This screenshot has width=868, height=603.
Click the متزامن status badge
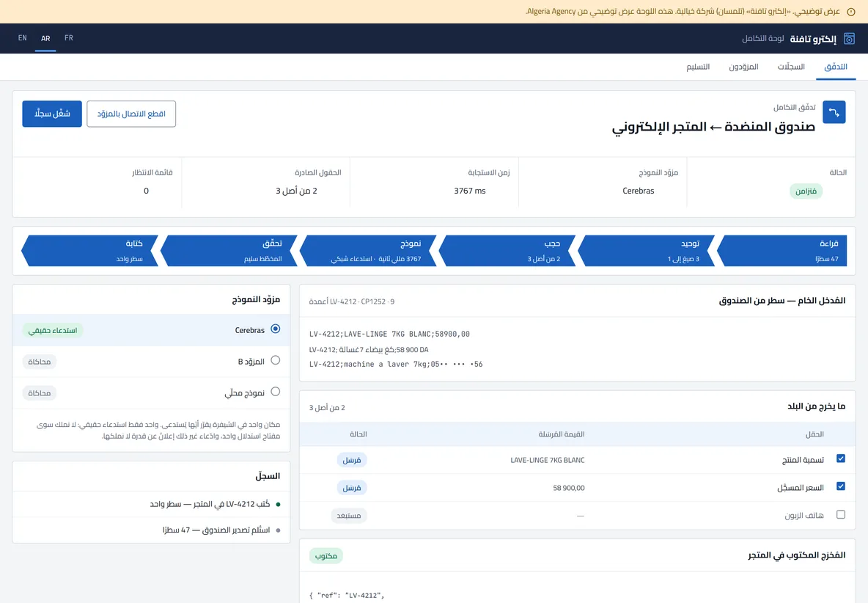point(806,191)
